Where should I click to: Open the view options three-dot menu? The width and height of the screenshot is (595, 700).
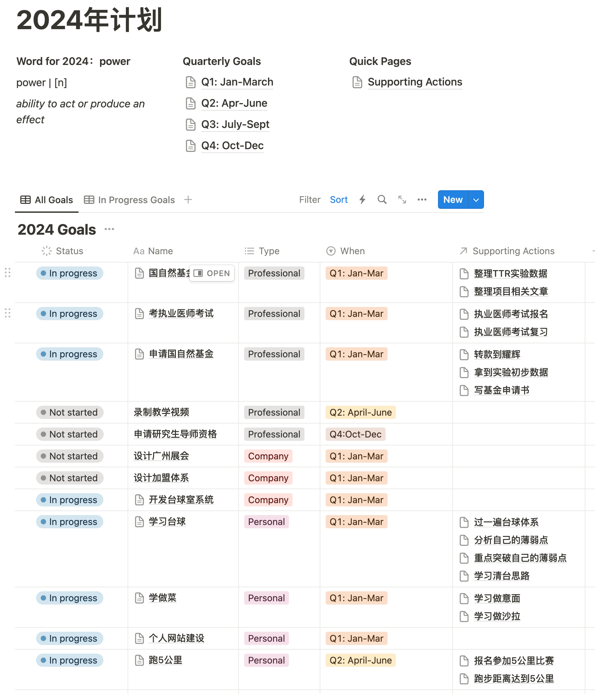[422, 200]
